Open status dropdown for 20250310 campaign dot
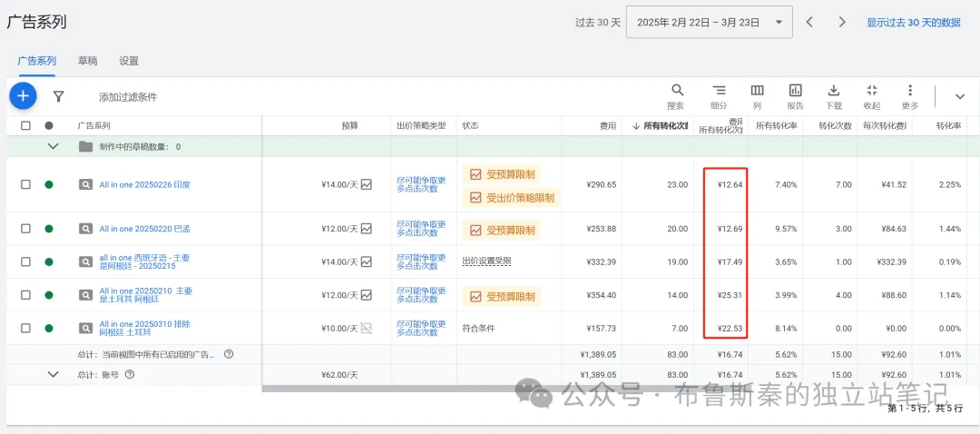Screen dimensions: 980x434 coord(49,329)
